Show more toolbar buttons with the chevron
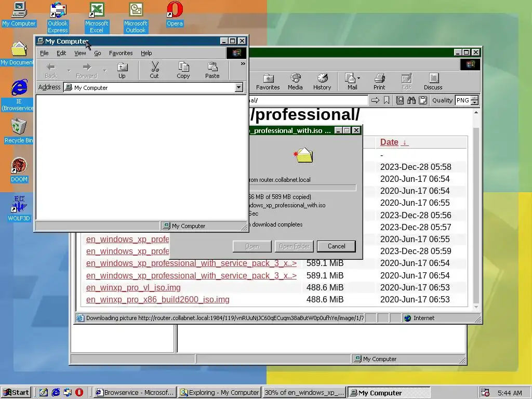This screenshot has height=399, width=532. pyautogui.click(x=243, y=64)
